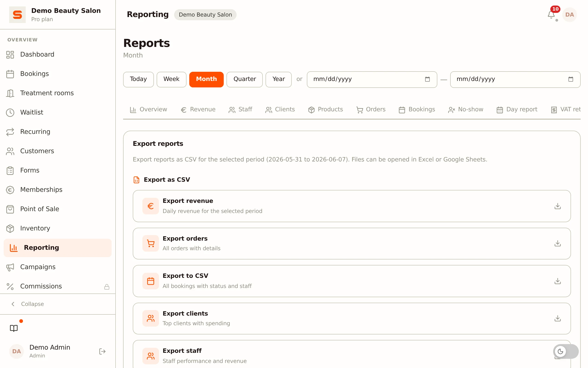The image size is (588, 368).
Task: Switch to the Bookings report tab
Action: 417,109
